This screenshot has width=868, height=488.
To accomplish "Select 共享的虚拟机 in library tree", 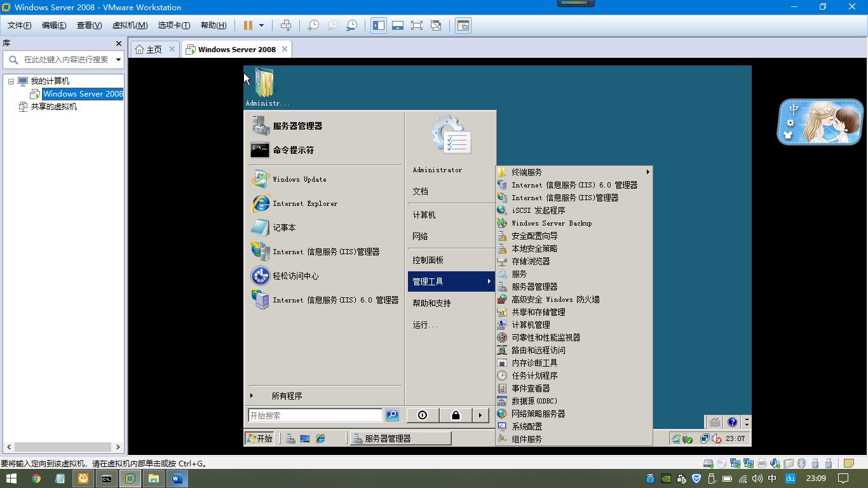I will (x=54, y=107).
